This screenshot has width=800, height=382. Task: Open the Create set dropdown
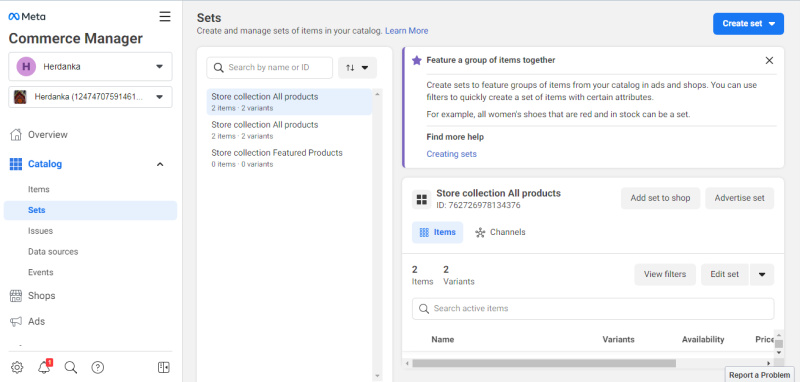coord(748,24)
